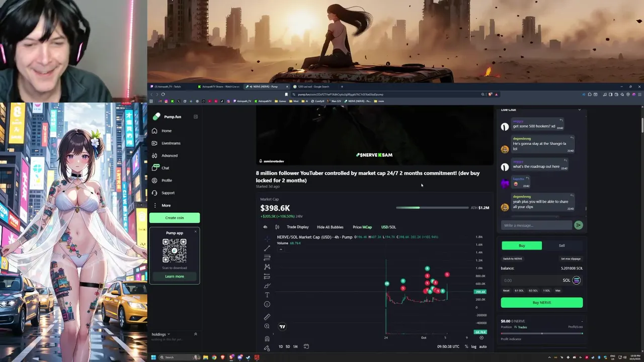644x362 pixels.
Task: Click Learn more on Pump app card
Action: tap(175, 277)
